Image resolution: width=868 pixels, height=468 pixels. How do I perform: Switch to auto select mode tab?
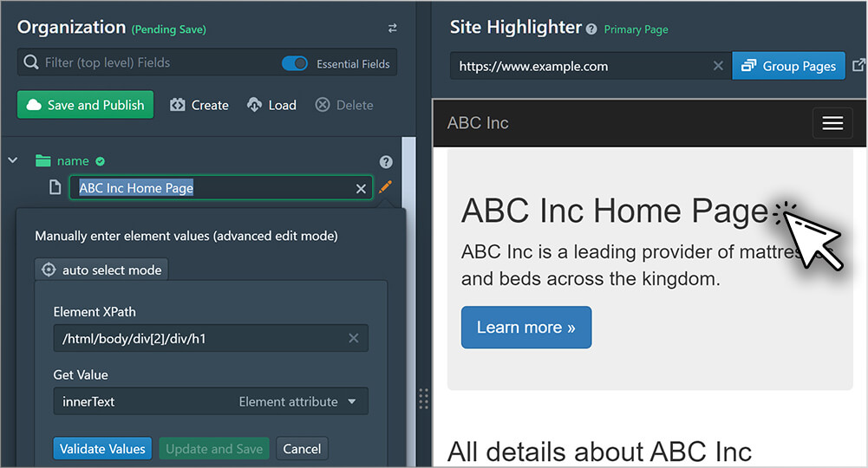click(x=101, y=270)
